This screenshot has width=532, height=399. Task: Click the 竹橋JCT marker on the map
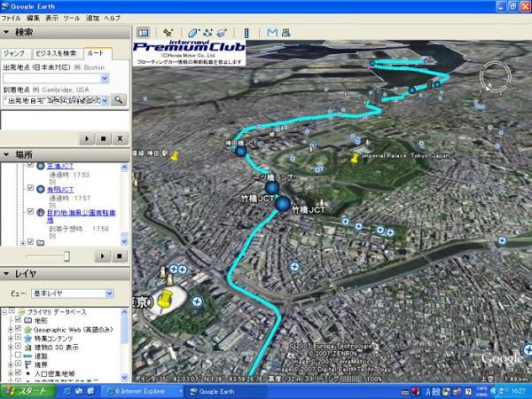tap(283, 206)
